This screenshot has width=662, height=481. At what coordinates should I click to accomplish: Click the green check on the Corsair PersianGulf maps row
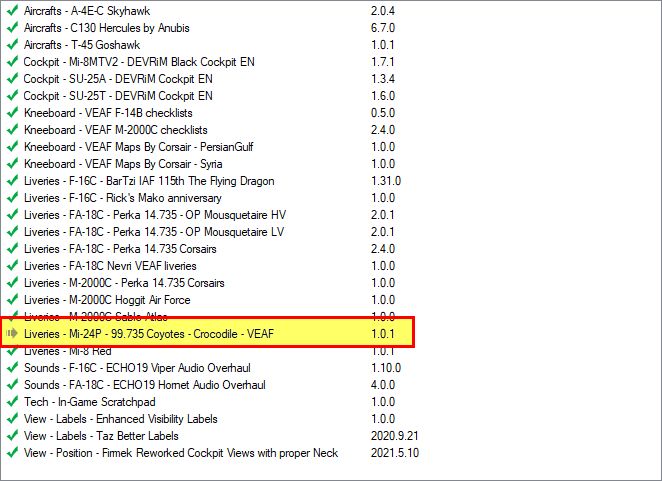click(12, 146)
